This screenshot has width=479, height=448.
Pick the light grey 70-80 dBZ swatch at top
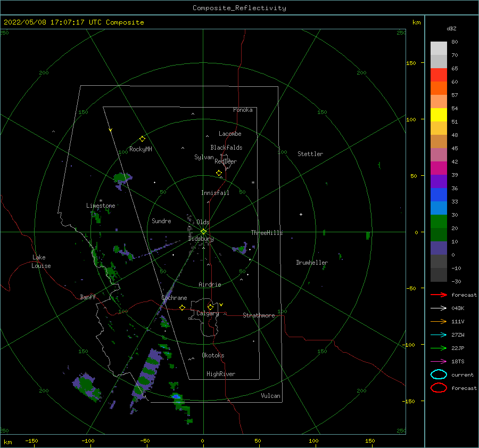tap(439, 48)
